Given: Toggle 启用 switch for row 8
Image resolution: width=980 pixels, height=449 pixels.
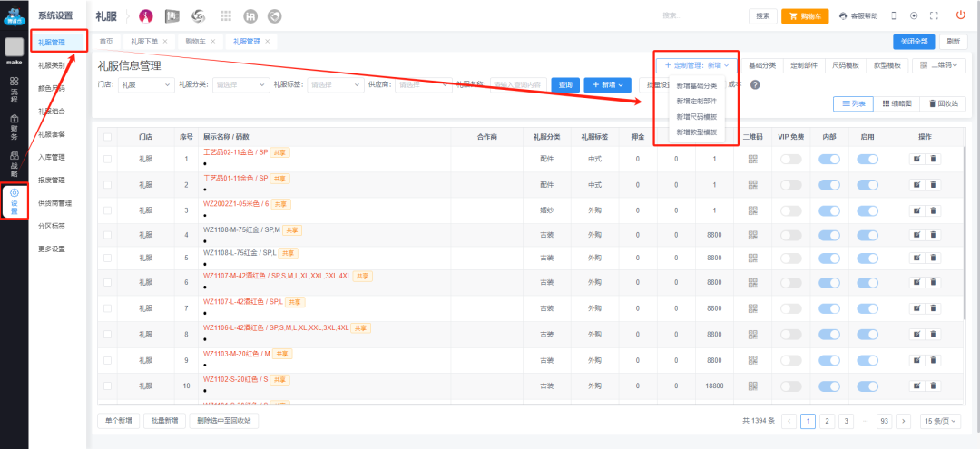Looking at the screenshot, I should [x=867, y=335].
